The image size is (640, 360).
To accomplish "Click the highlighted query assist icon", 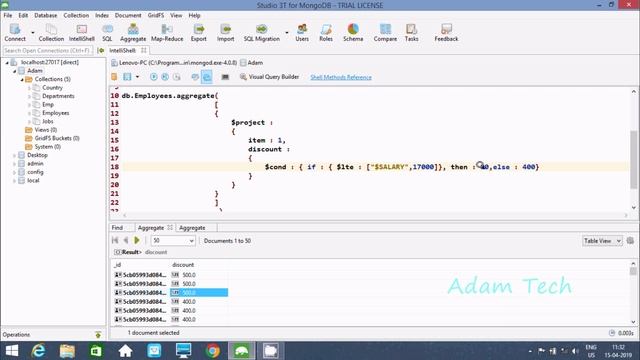I will click(x=207, y=77).
